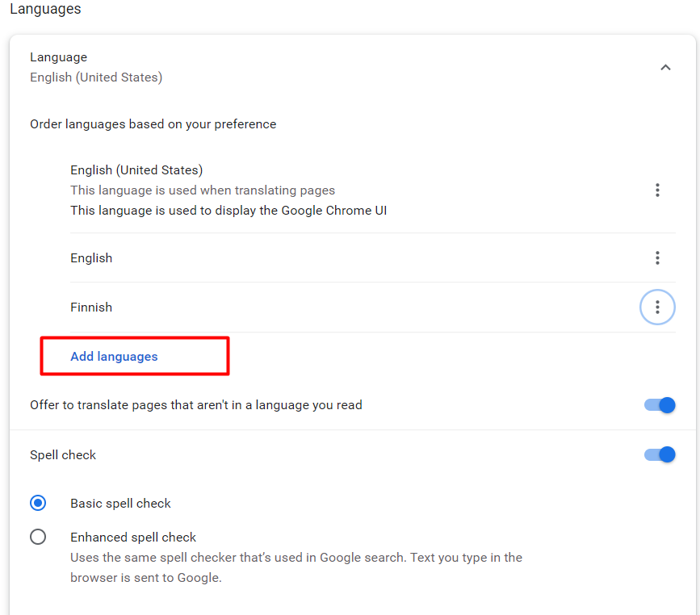Open the three-dot menu for English

657,258
